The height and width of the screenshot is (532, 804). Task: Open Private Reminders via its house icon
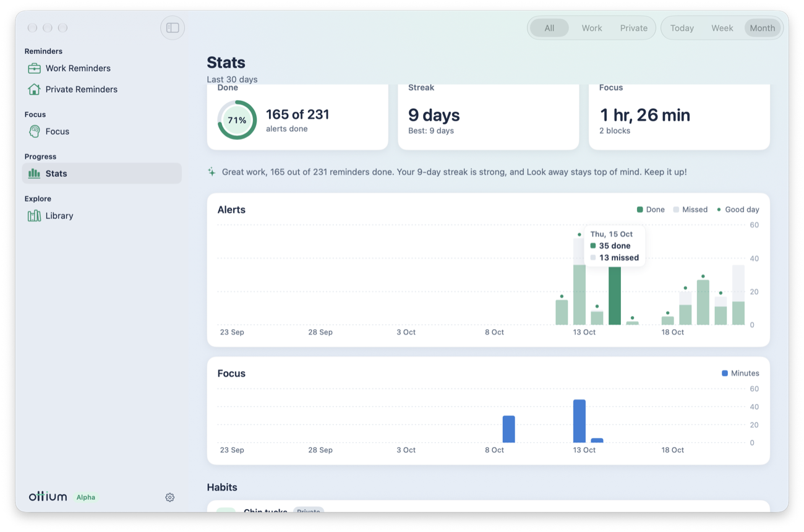tap(35, 89)
